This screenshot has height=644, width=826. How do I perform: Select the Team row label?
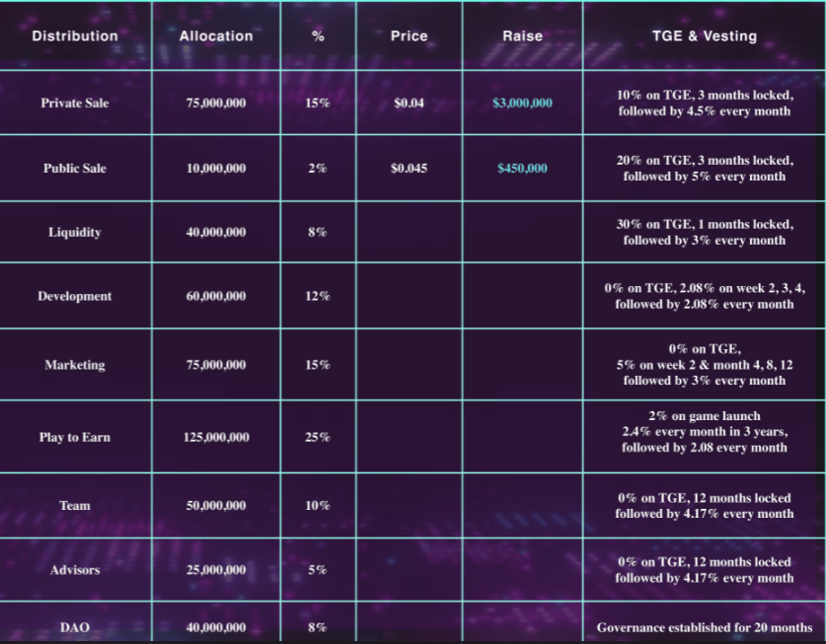click(75, 506)
